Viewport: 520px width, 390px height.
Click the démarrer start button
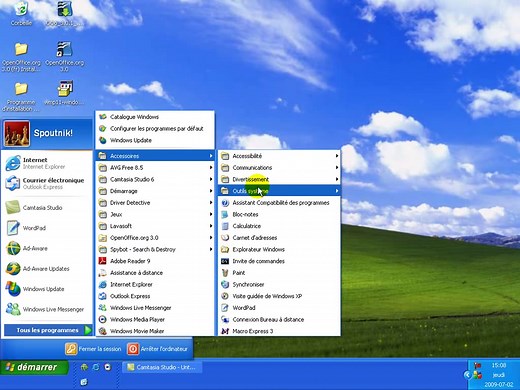click(34, 367)
